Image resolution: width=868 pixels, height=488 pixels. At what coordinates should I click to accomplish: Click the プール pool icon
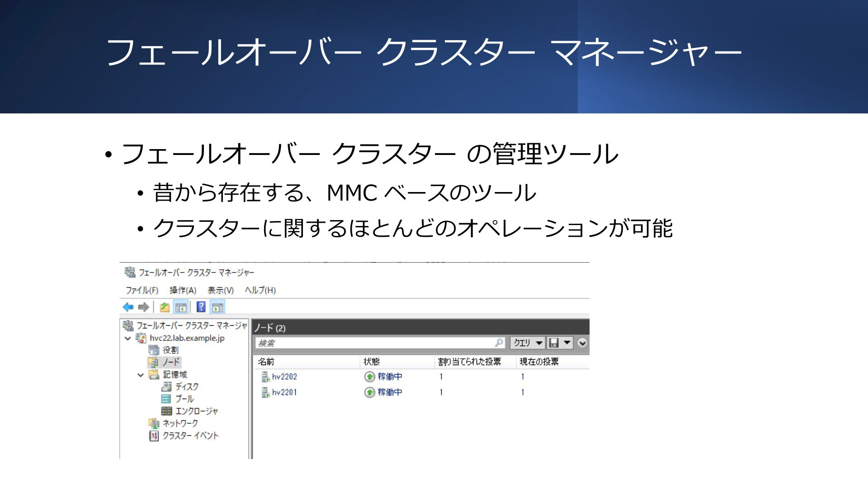click(166, 399)
